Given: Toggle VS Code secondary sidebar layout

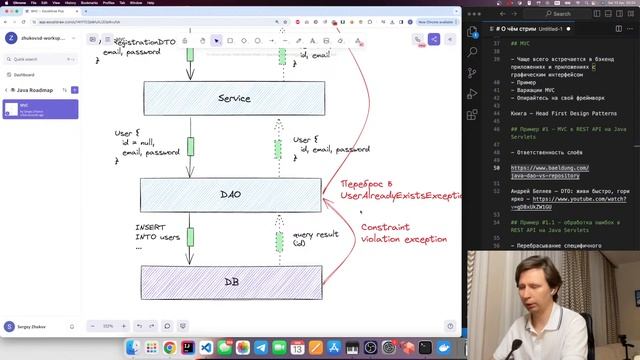Looking at the screenshot, I should click(x=620, y=14).
